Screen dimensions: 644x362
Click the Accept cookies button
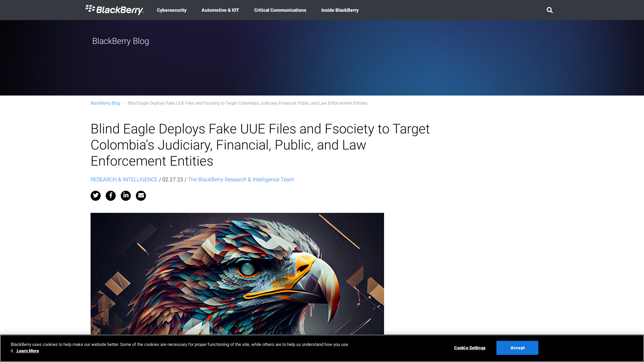tap(518, 348)
